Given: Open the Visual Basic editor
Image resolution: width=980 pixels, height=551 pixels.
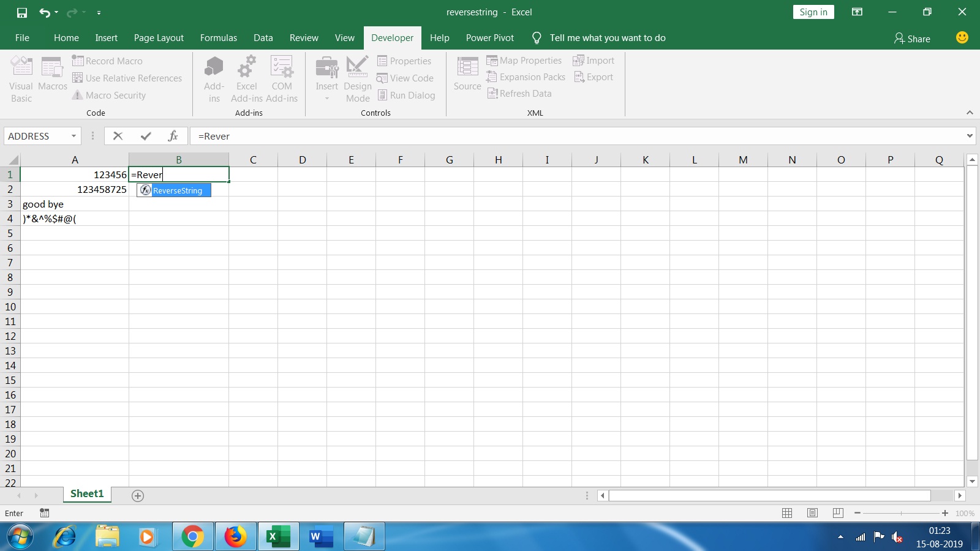Looking at the screenshot, I should [x=20, y=78].
